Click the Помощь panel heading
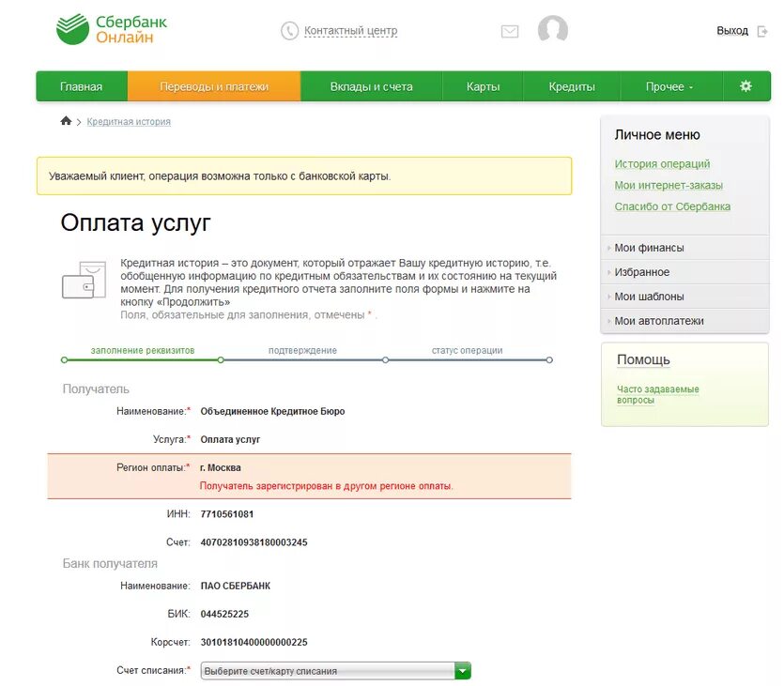The image size is (784, 686). [x=643, y=359]
